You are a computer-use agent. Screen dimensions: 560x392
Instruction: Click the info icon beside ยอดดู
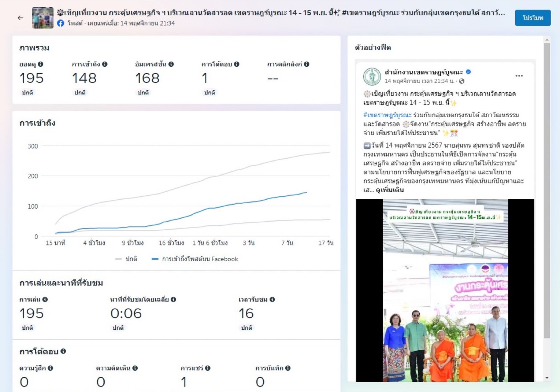click(41, 64)
